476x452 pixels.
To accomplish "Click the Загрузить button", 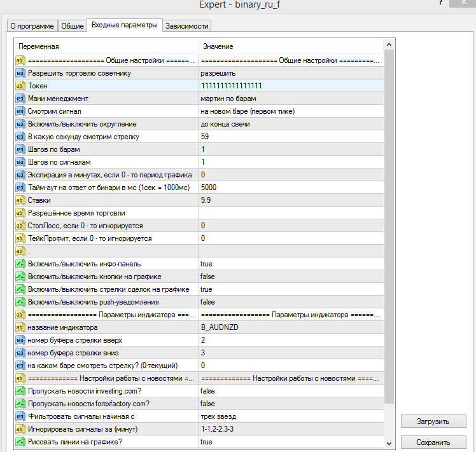I will [x=433, y=421].
